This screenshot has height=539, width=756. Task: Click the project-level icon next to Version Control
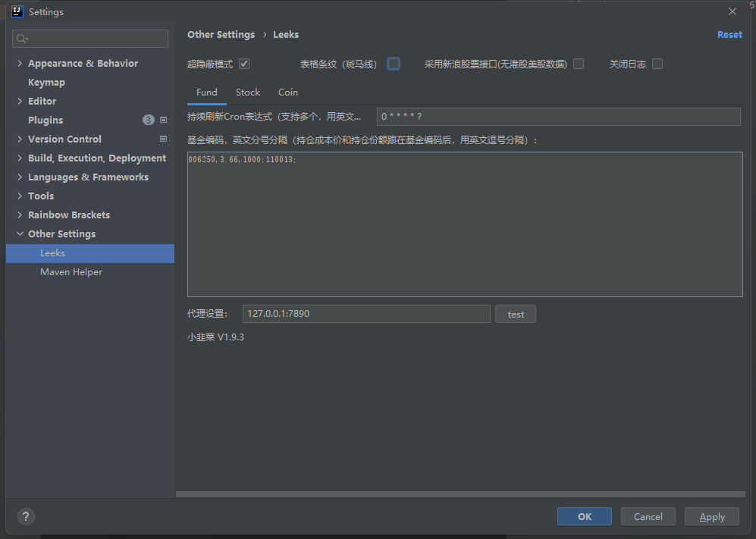164,139
